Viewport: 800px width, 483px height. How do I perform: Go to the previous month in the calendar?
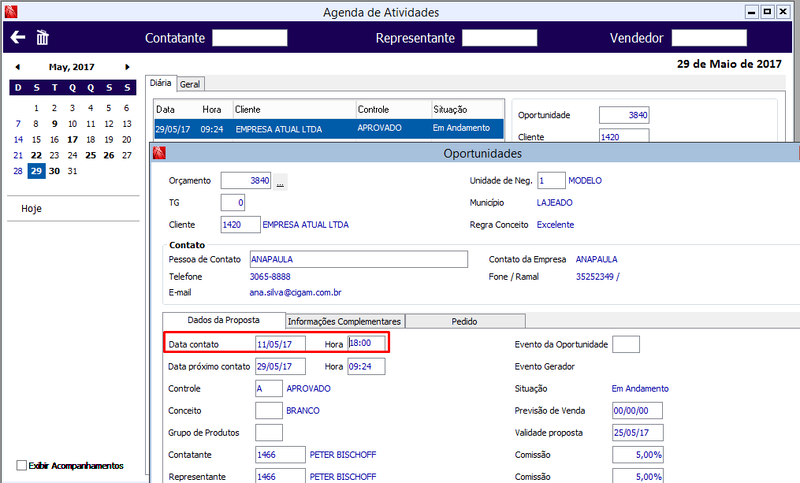(x=17, y=67)
